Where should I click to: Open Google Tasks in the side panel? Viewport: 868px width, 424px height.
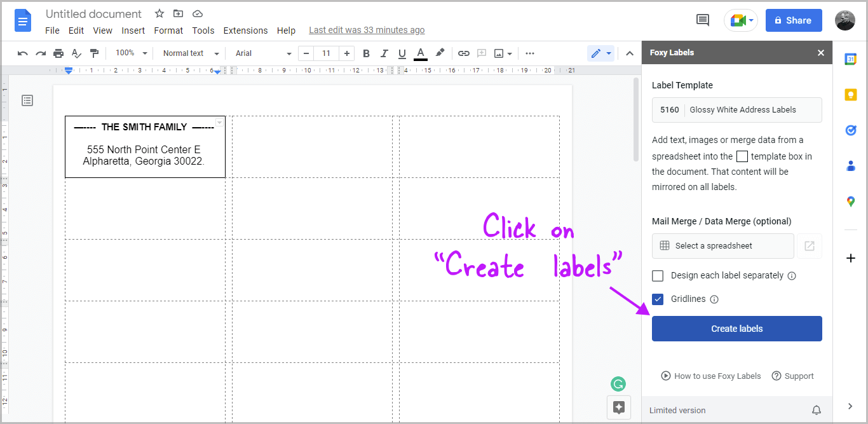tap(851, 130)
